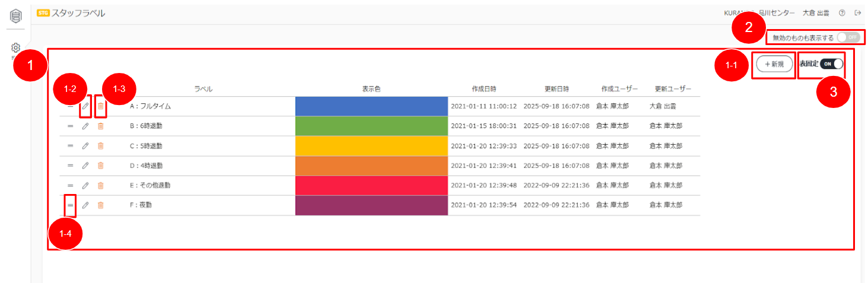Grab reorder handle of B：6時退勤 row
This screenshot has height=283, width=868.
coord(70,126)
